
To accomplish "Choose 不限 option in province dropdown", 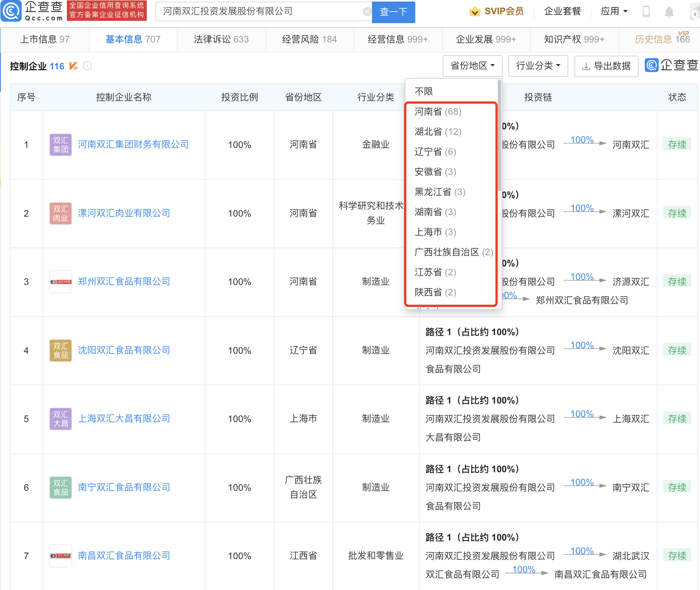I will pyautogui.click(x=423, y=92).
